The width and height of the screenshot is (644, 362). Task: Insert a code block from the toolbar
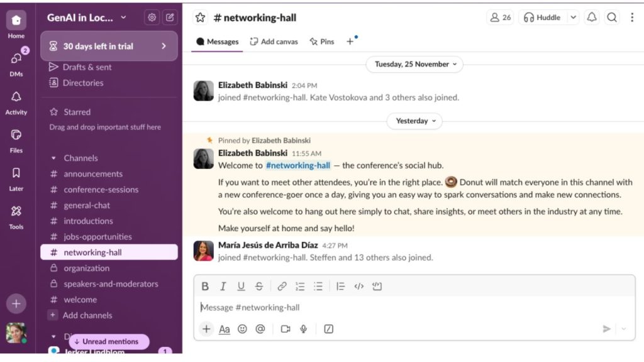tap(377, 286)
